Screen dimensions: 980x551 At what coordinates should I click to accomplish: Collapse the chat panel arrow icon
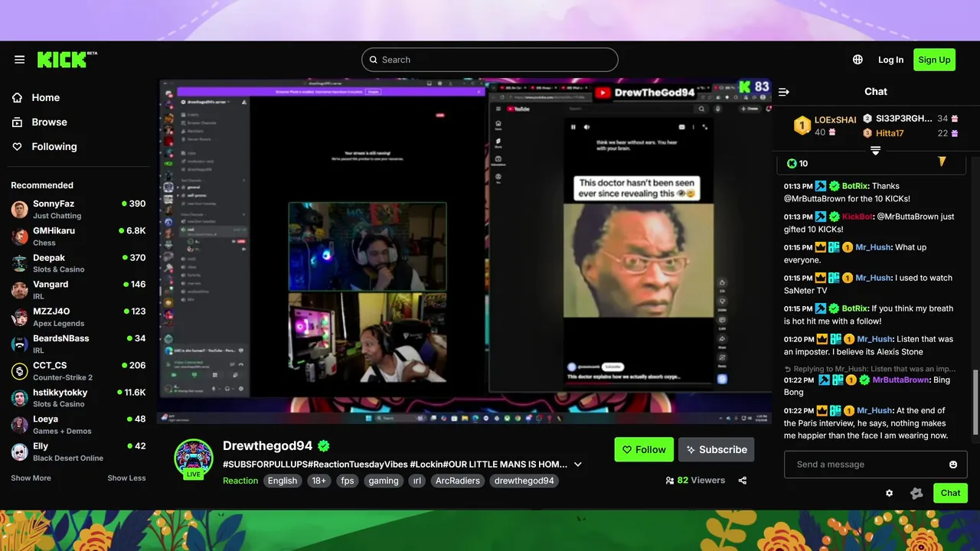click(784, 92)
